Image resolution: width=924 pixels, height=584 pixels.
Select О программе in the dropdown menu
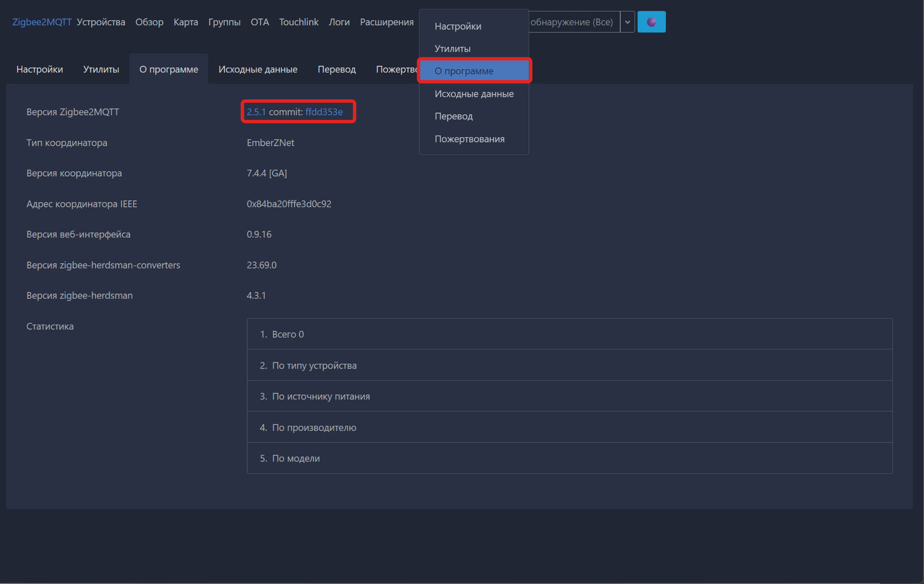pyautogui.click(x=464, y=71)
